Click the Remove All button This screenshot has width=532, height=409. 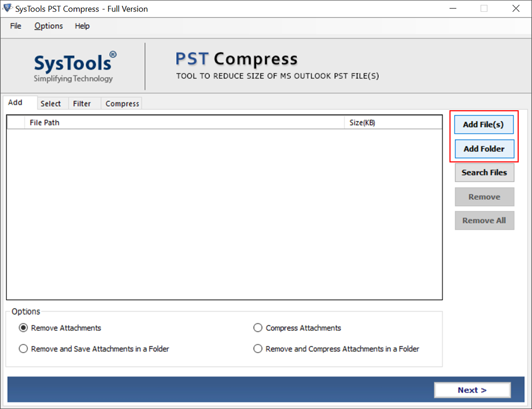tap(484, 220)
